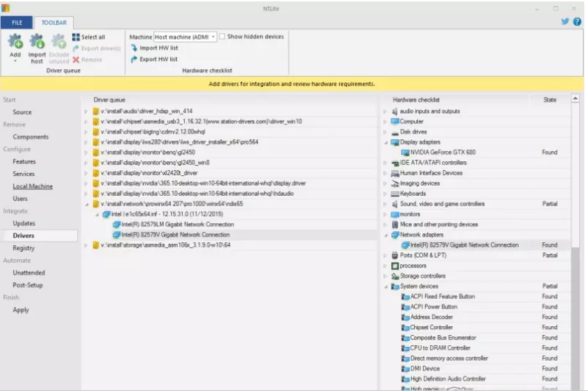The image size is (588, 391).
Task: Open the Twitter bird icon
Action: (x=565, y=21)
